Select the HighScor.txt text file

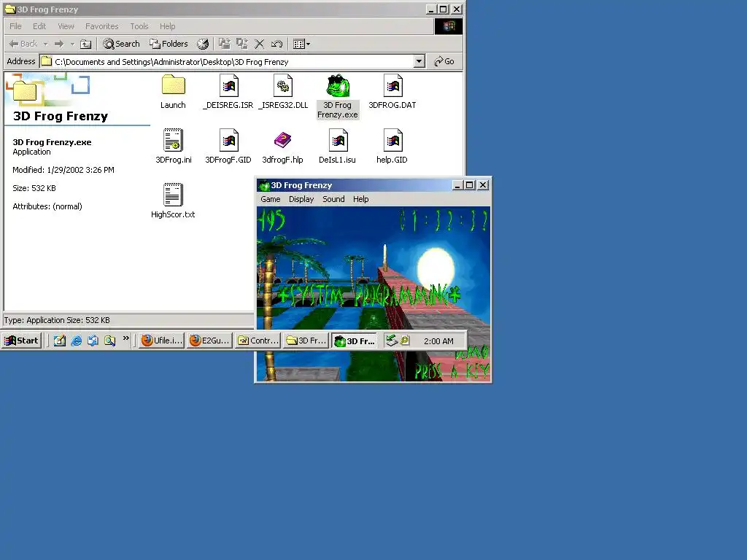pyautogui.click(x=173, y=195)
